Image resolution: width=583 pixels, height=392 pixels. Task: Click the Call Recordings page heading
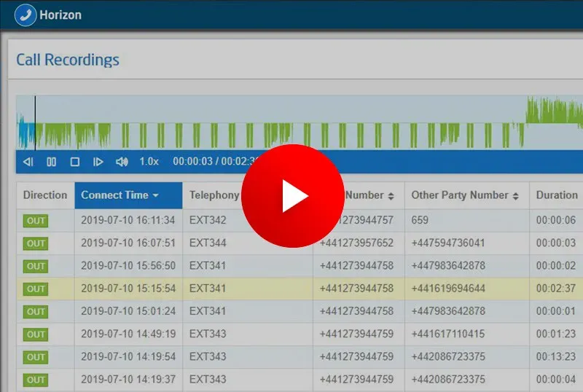coord(68,60)
